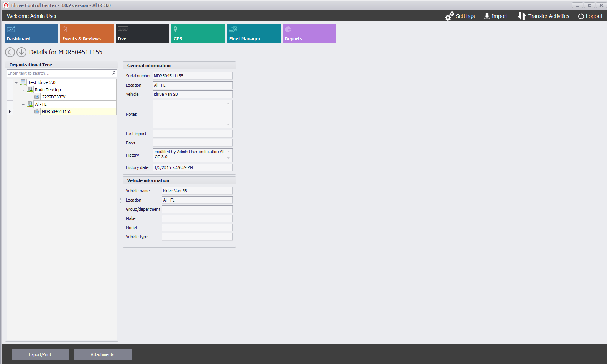Open Settings via the gears icon
Viewport: 607px width, 364px height.
tap(449, 16)
